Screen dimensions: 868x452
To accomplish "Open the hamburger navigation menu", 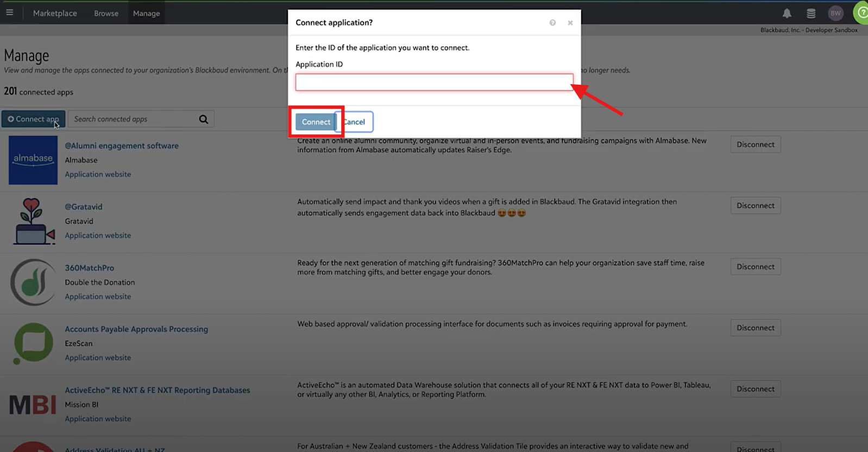I will (10, 12).
